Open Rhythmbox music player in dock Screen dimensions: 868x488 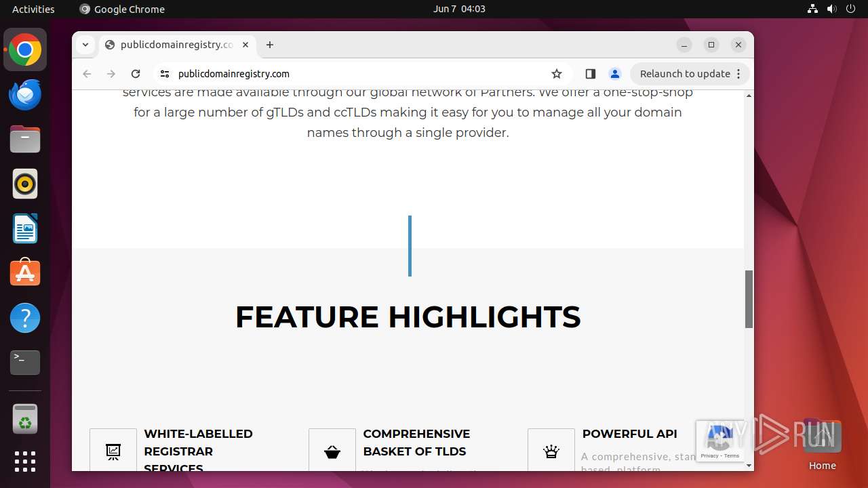coord(25,184)
